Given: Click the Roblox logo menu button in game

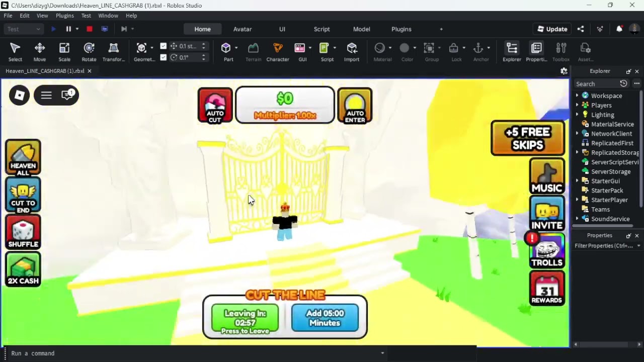Looking at the screenshot, I should click(x=19, y=95).
